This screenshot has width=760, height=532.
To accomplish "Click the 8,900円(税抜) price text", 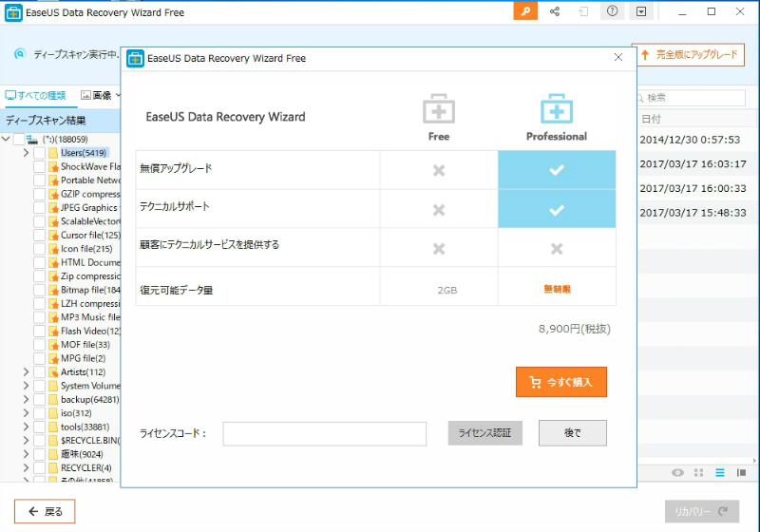I will click(x=575, y=329).
